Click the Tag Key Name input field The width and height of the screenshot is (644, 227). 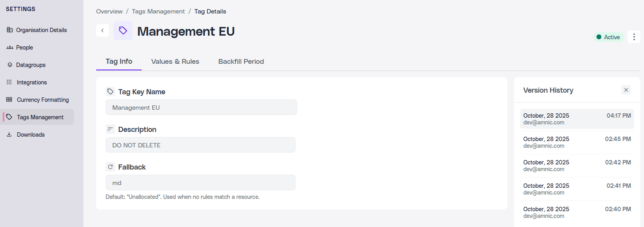tap(201, 107)
